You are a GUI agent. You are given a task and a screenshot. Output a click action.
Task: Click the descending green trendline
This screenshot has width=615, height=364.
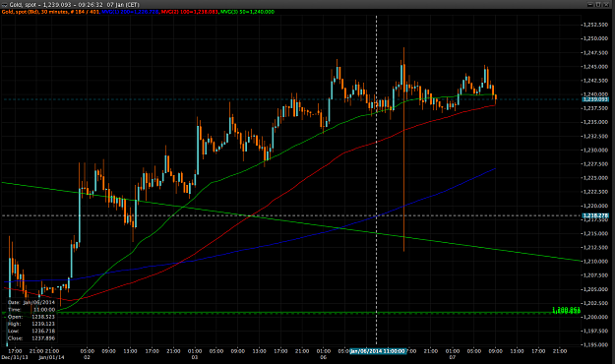[x=290, y=220]
